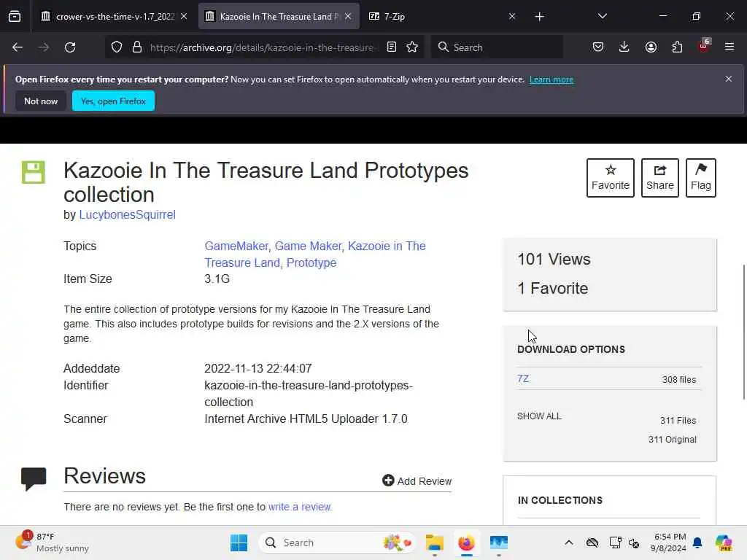747x560 pixels.
Task: Open the GameMaker topic link
Action: tap(236, 246)
